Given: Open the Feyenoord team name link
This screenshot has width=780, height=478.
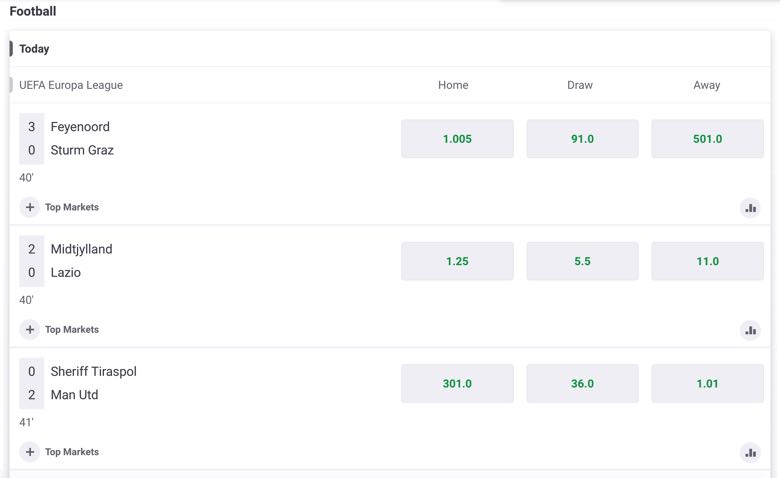Looking at the screenshot, I should click(x=80, y=127).
